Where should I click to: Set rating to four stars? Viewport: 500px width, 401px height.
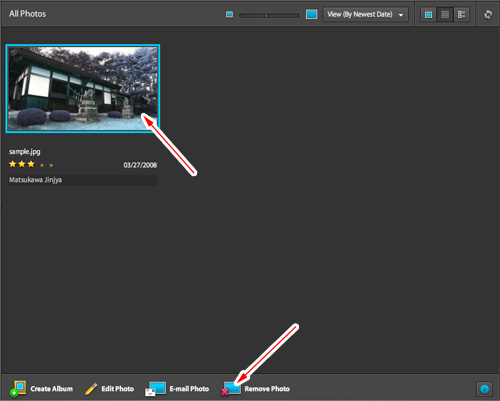(42, 165)
